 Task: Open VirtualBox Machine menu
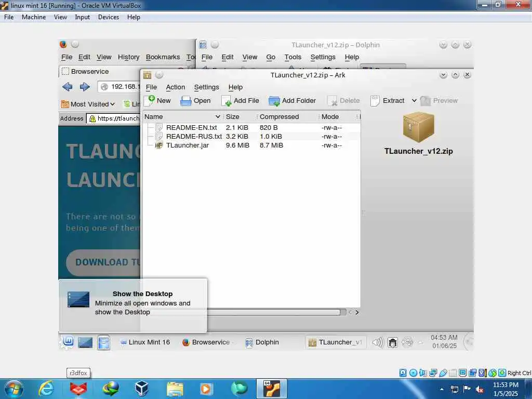[x=34, y=17]
